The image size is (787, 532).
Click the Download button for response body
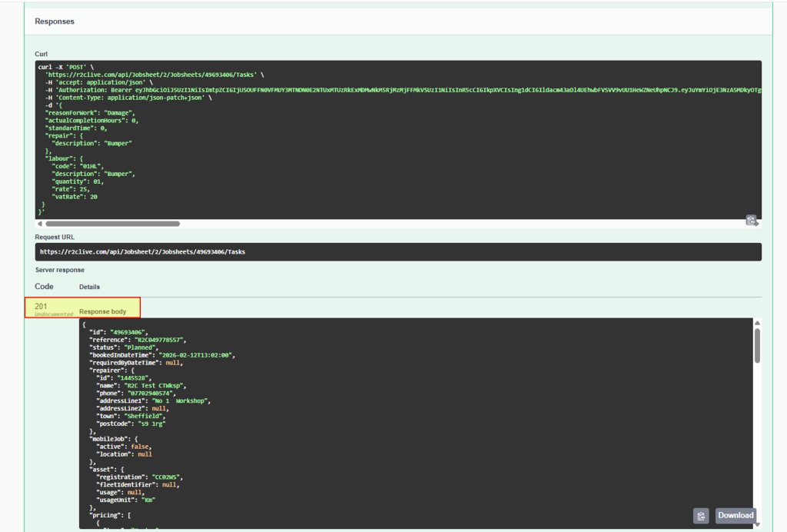(x=736, y=515)
